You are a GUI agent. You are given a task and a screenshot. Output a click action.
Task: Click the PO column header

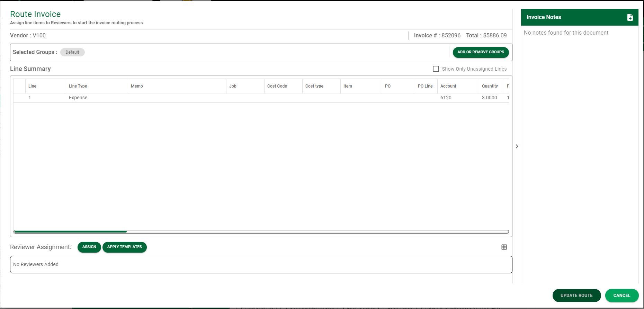point(399,86)
